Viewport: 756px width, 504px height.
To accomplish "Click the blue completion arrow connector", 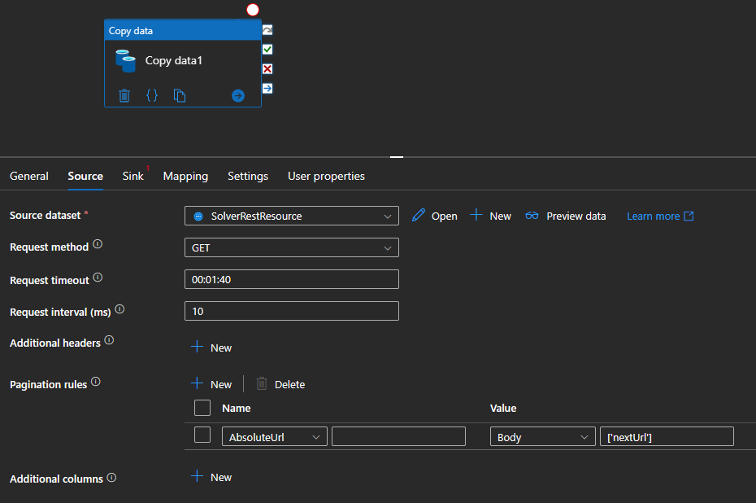I will click(x=267, y=88).
